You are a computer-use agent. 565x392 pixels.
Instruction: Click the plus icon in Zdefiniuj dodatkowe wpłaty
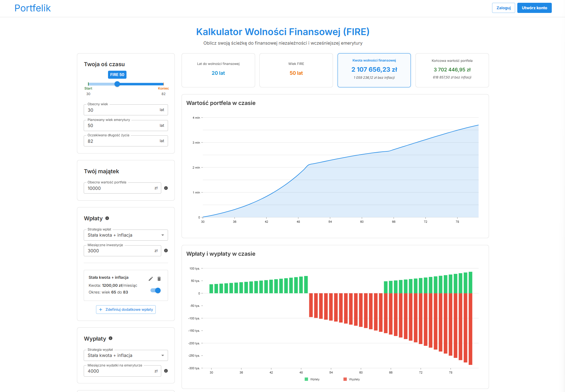[101, 310]
